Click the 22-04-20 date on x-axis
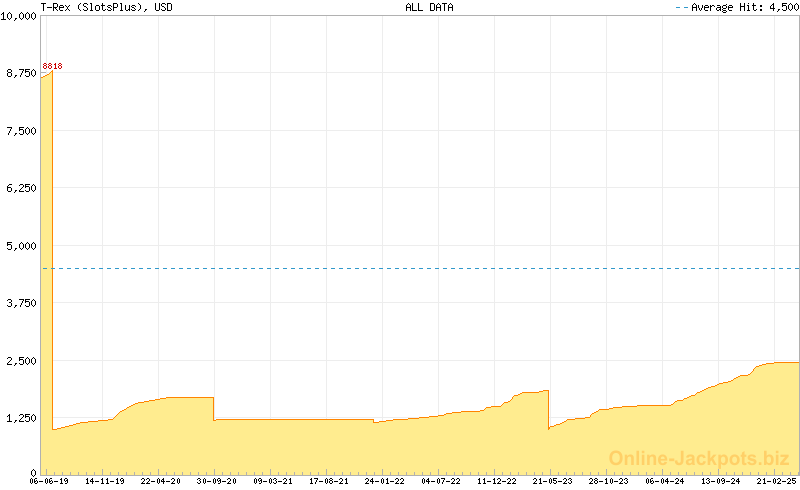The height and width of the screenshot is (490, 800). [x=161, y=481]
